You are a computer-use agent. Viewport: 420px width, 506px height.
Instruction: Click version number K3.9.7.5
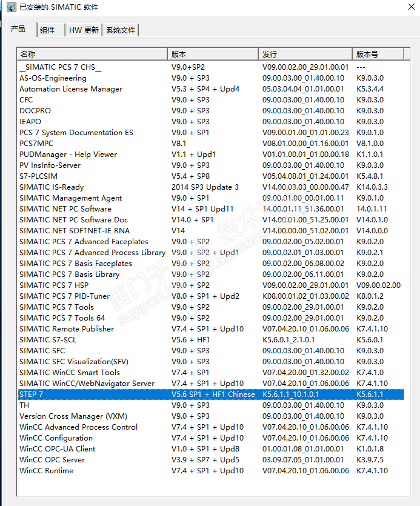tap(370, 460)
